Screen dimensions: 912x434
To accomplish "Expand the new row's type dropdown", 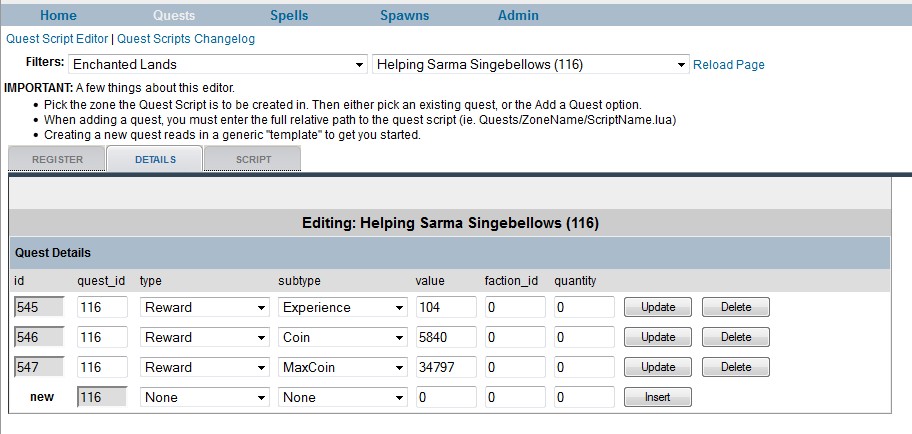I will [203, 397].
